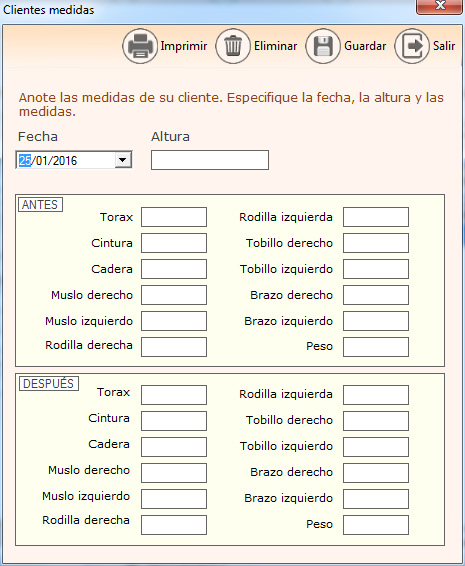Image resolution: width=465 pixels, height=566 pixels.
Task: Click the Guardar floppy disk icon
Action: click(323, 46)
